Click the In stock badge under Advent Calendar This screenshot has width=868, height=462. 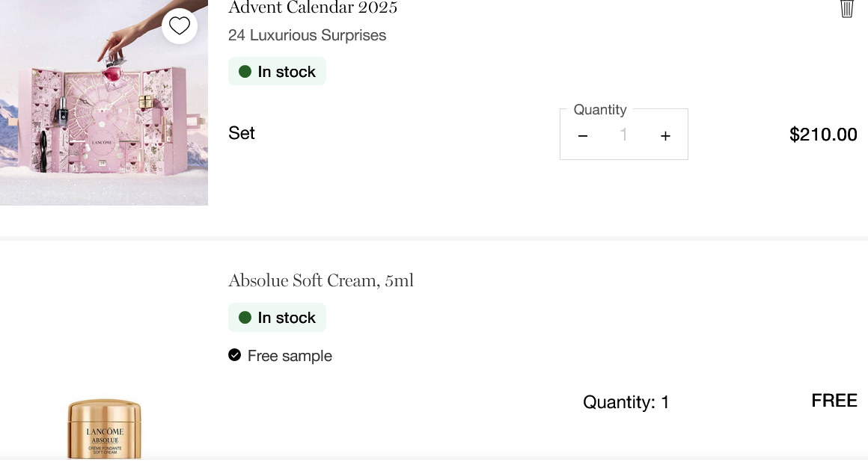pyautogui.click(x=277, y=72)
